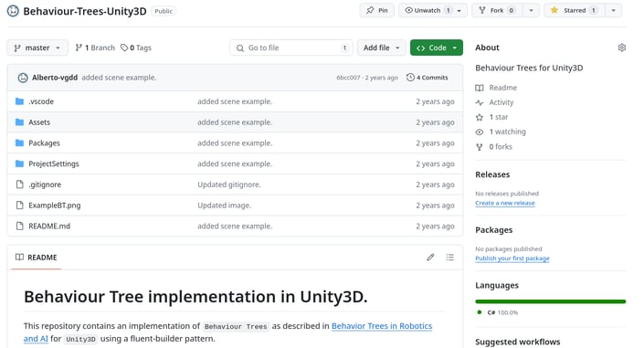Click the folder icon next to Packages
The image size is (644, 348).
[19, 143]
